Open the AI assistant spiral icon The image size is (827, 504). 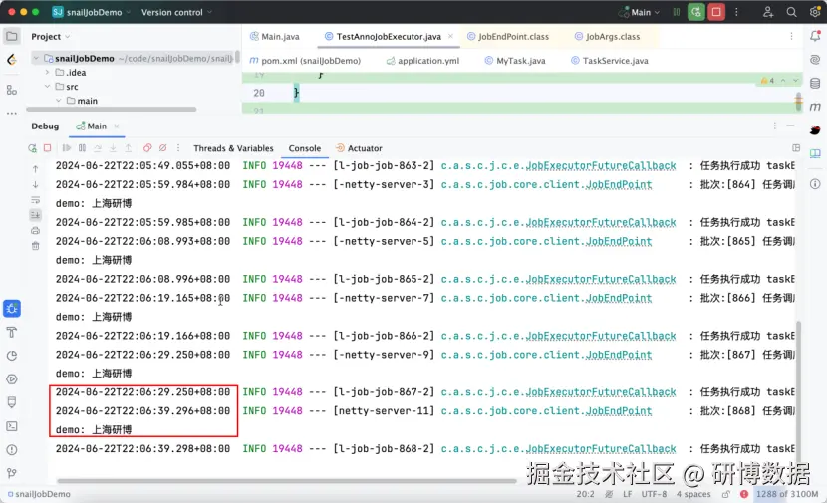coord(815,59)
